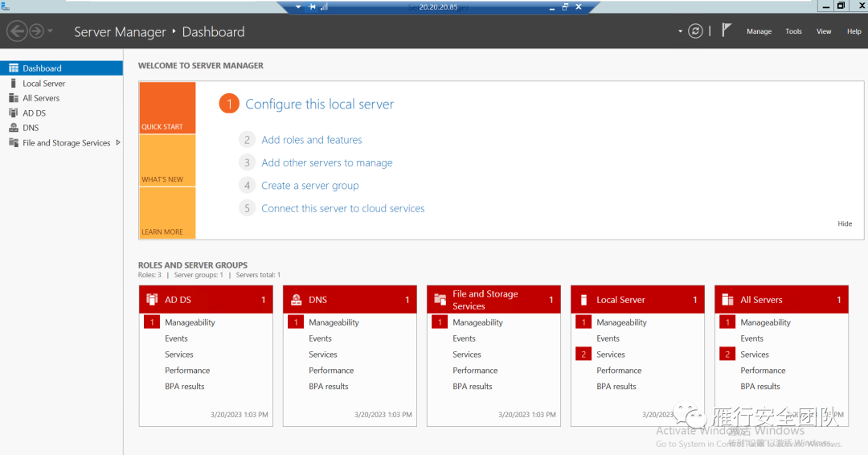Open the notifications flag

coord(727,31)
